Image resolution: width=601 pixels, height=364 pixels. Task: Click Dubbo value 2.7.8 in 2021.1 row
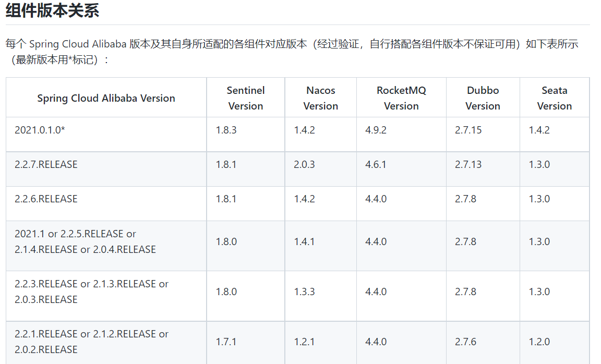(x=466, y=241)
